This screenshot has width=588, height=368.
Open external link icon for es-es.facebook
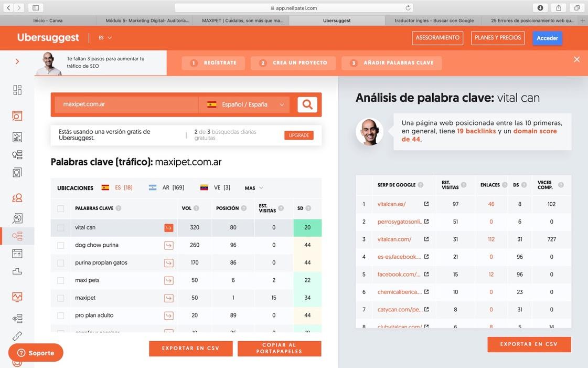coord(426,257)
